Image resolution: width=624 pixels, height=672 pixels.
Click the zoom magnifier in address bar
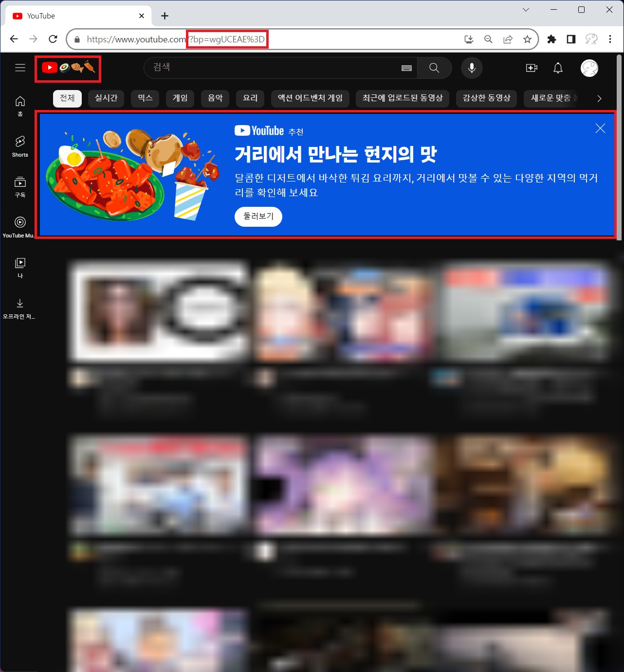click(x=488, y=39)
